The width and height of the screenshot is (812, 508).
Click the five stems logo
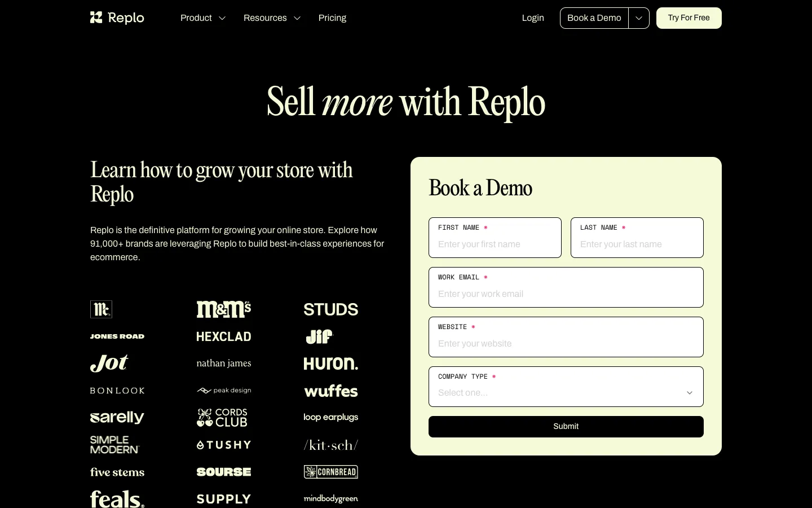point(117,472)
